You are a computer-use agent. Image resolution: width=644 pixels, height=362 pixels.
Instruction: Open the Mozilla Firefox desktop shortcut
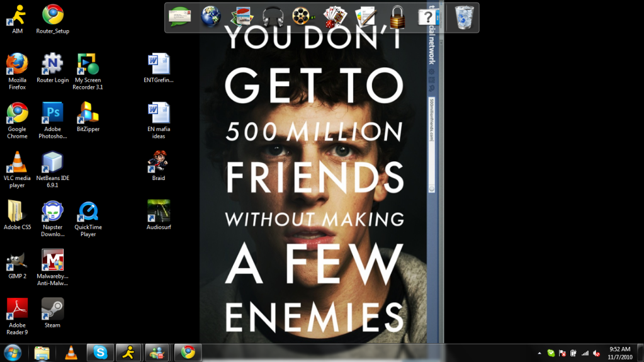(x=17, y=65)
